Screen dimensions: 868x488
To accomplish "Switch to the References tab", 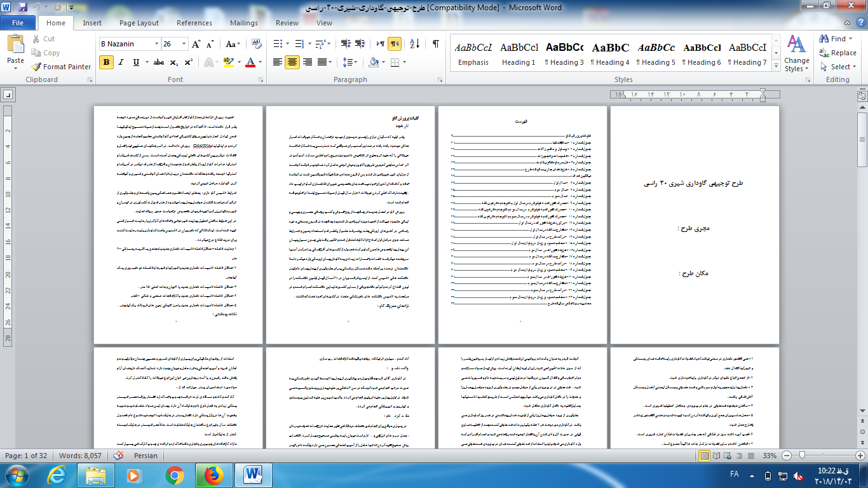I will [194, 23].
